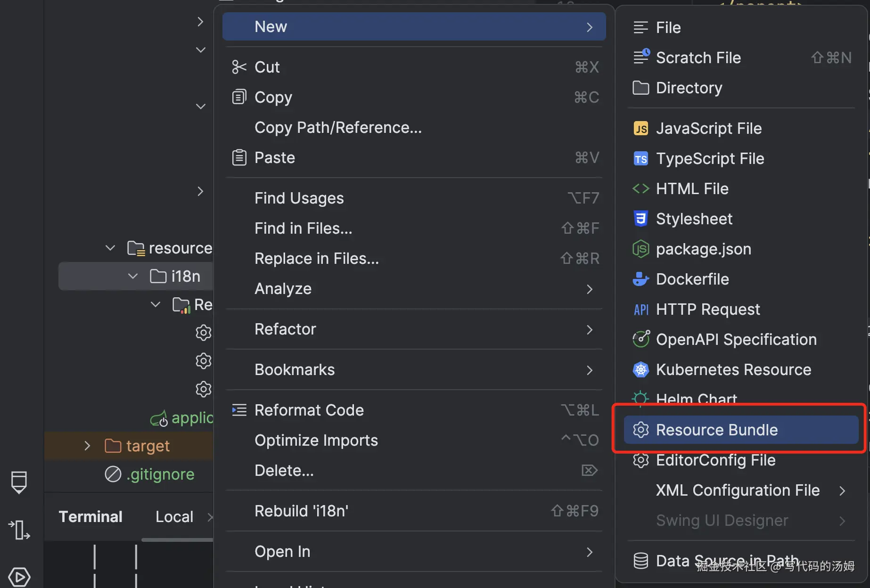Click the Reformat Code icon

click(x=239, y=410)
